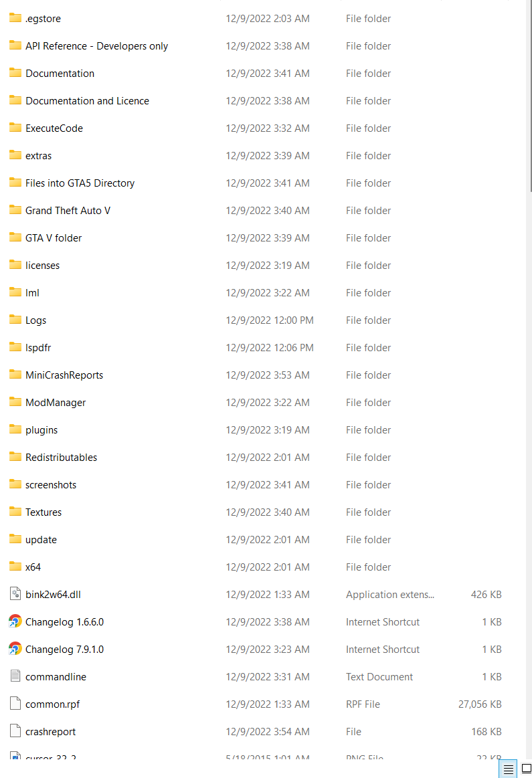This screenshot has width=532, height=778.
Task: Click the 'RPF File' type cell
Action: pyautogui.click(x=363, y=704)
